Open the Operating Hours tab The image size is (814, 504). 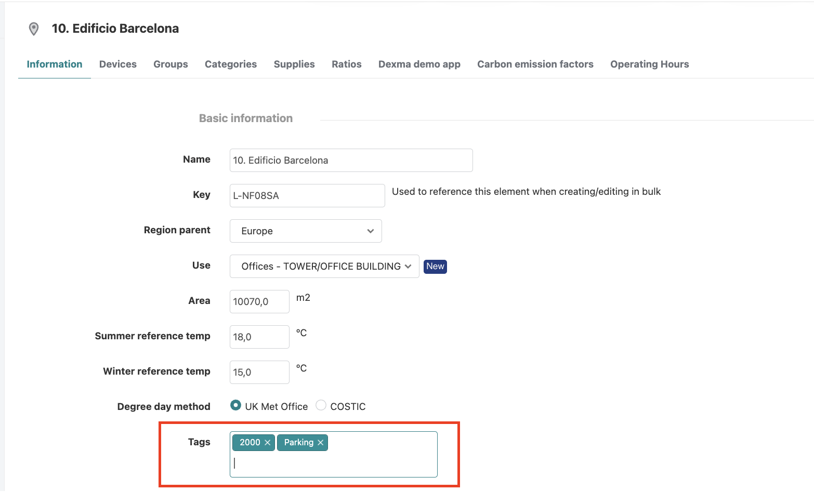point(650,64)
